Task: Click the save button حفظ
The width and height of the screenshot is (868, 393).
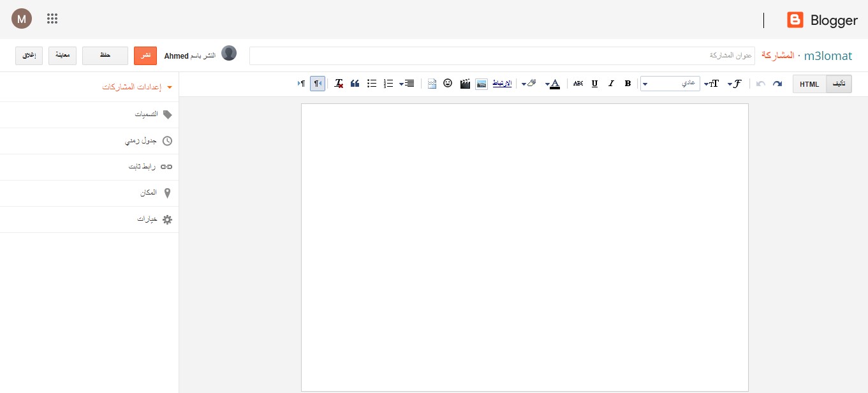Action: click(105, 56)
